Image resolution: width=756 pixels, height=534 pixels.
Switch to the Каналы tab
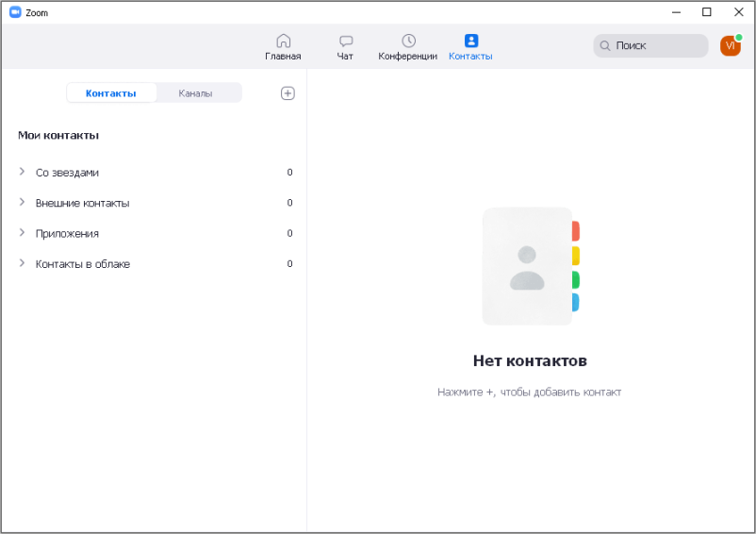coord(196,93)
